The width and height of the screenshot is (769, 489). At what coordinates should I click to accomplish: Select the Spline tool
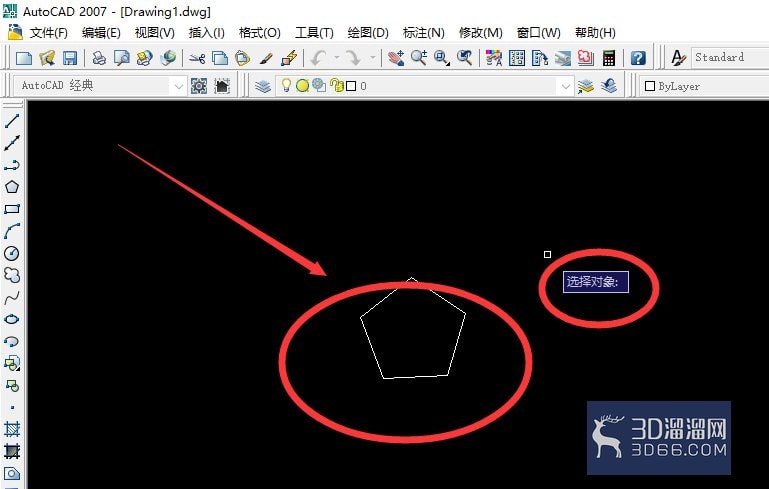pyautogui.click(x=12, y=297)
